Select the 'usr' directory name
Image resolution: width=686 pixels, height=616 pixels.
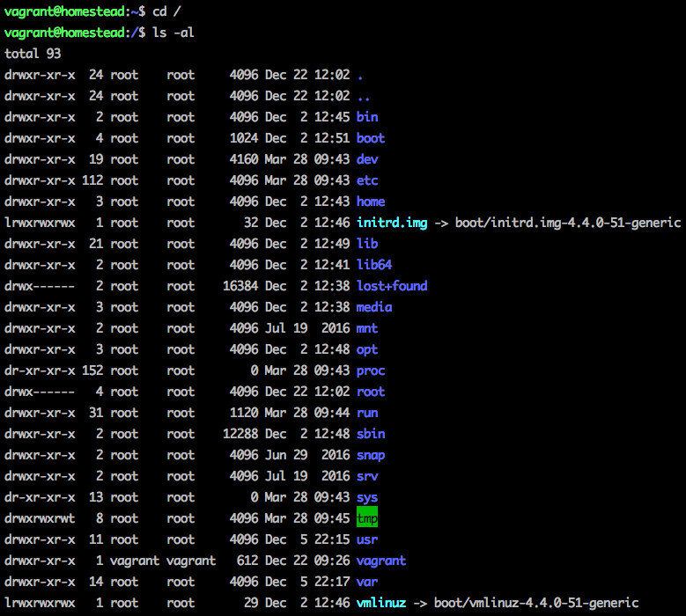pyautogui.click(x=367, y=539)
